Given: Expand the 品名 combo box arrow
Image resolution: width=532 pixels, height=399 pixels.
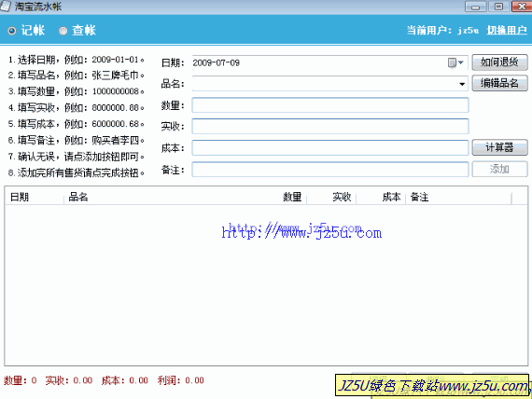Looking at the screenshot, I should click(x=462, y=84).
